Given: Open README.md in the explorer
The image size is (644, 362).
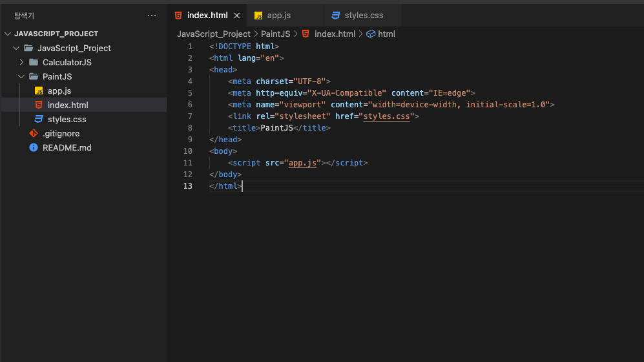Looking at the screenshot, I should click(84, 147).
